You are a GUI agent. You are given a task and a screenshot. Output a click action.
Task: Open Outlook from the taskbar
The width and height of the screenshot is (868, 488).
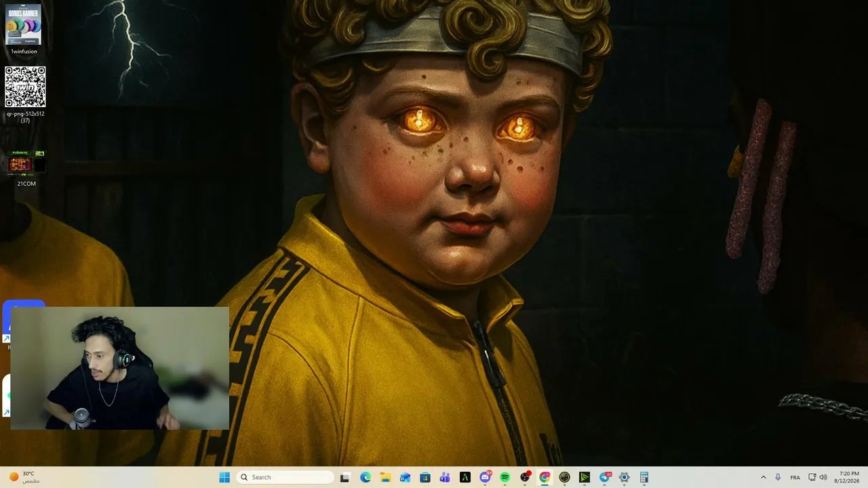(x=405, y=477)
